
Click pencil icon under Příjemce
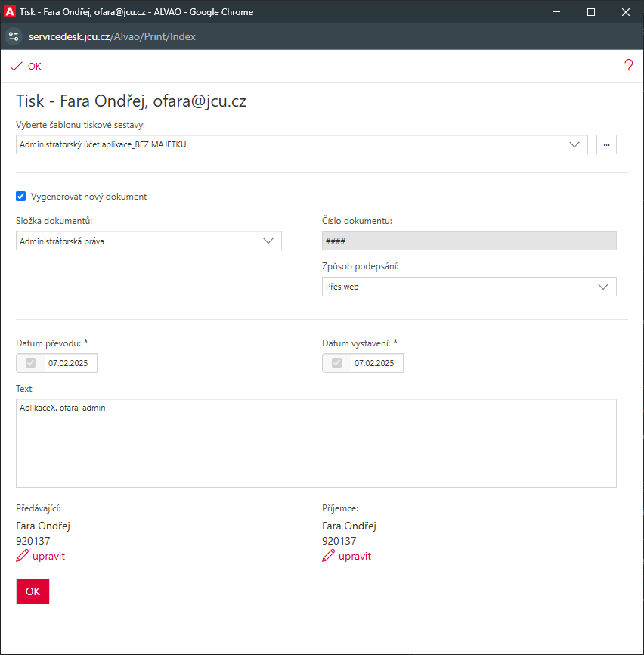click(x=328, y=557)
